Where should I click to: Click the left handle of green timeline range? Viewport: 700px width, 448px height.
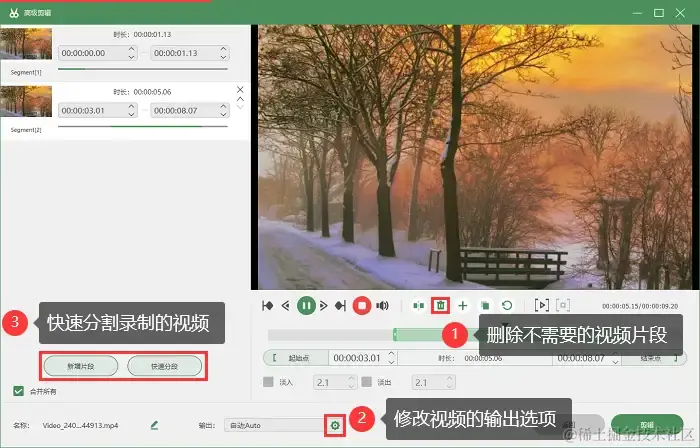395,335
